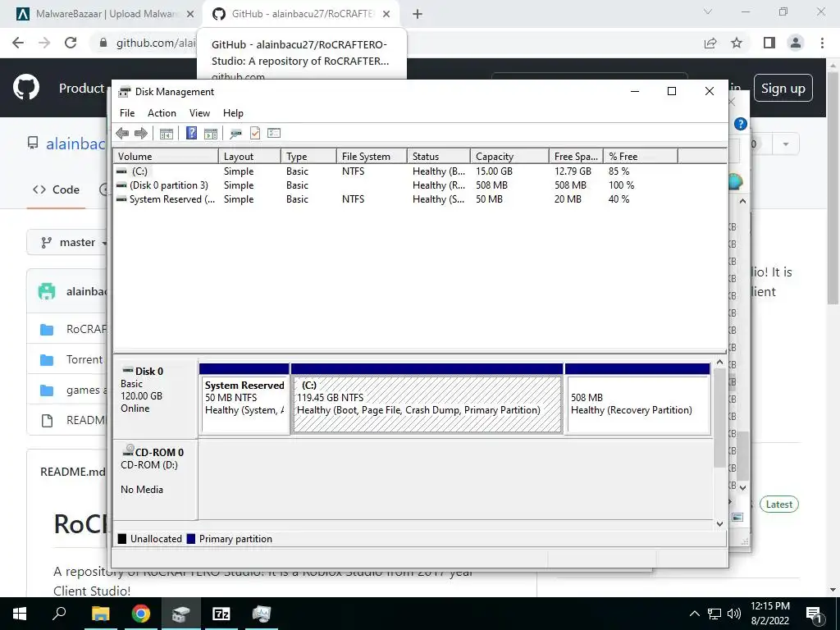Sort by Volume column header
Viewport: 840px width, 630px height.
[x=166, y=157]
